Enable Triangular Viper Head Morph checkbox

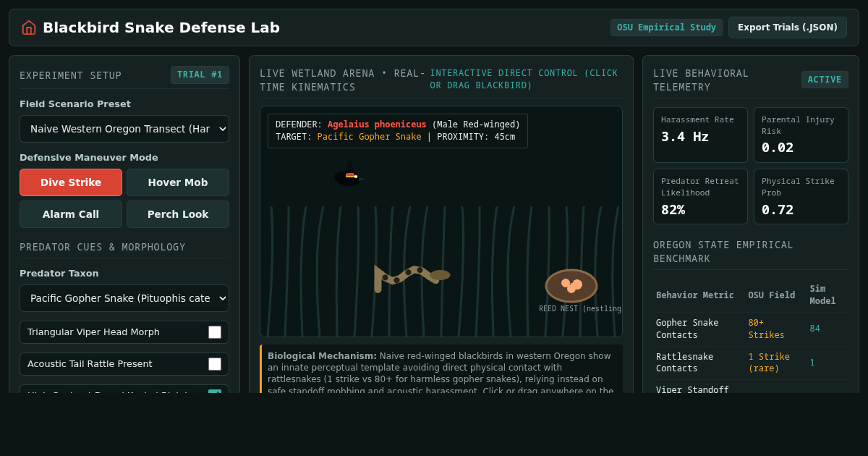tap(215, 332)
